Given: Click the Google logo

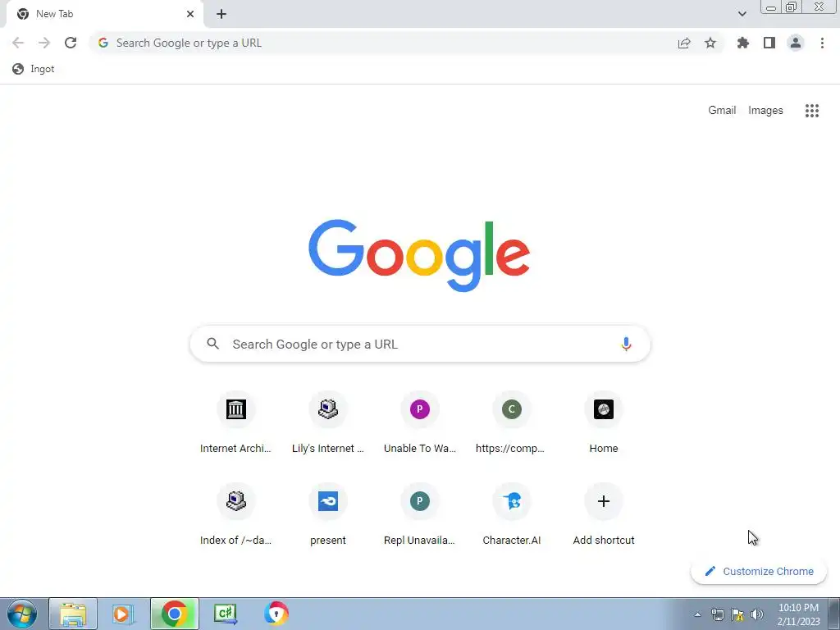Looking at the screenshot, I should point(419,256).
